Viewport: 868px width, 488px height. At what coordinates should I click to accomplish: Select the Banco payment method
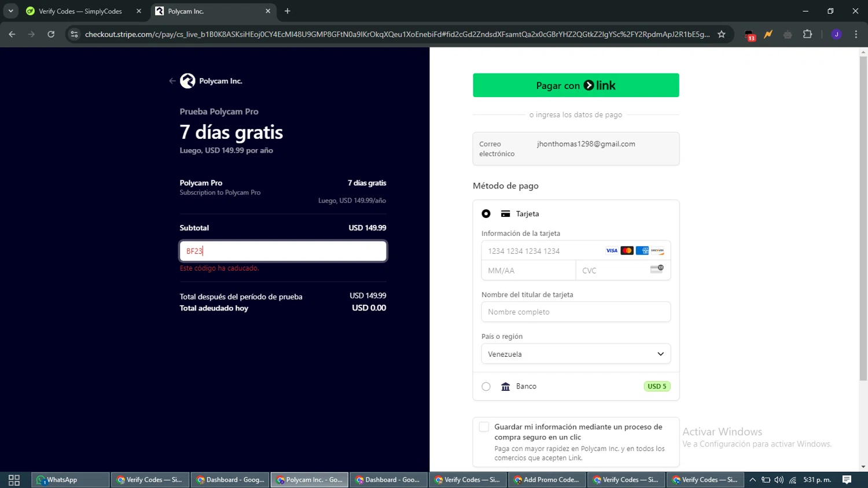pos(486,386)
